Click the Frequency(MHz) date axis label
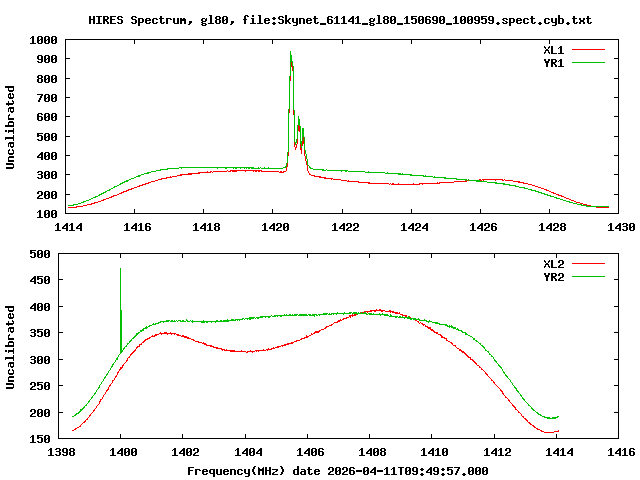Screen dimensions: 640x480 pyautogui.click(x=338, y=471)
